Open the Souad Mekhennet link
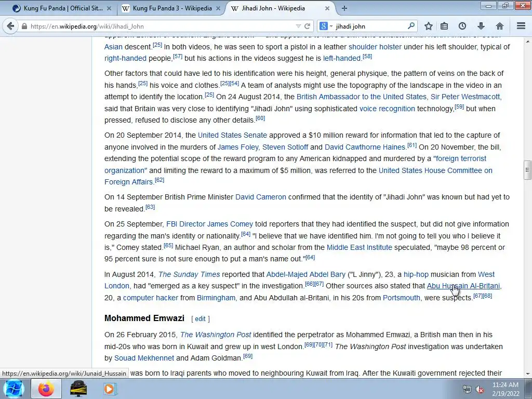This screenshot has width=532, height=399. tap(144, 358)
